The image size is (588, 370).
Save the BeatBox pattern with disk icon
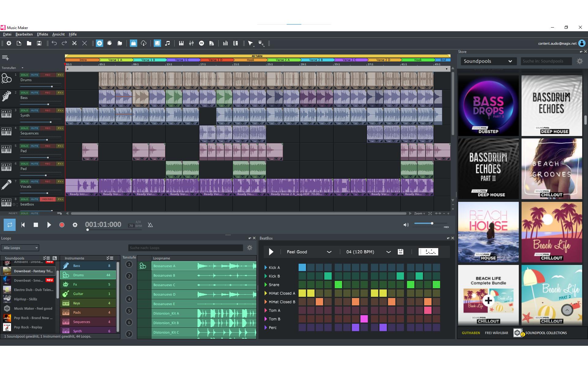(400, 252)
